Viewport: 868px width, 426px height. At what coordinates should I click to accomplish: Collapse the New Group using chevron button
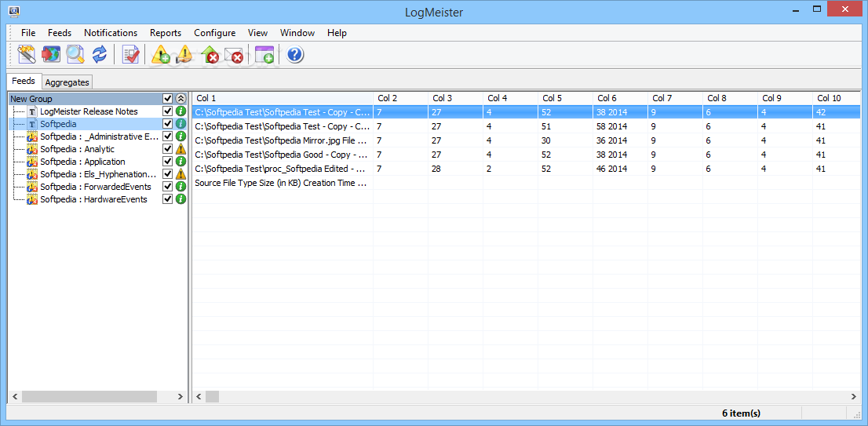(181, 99)
